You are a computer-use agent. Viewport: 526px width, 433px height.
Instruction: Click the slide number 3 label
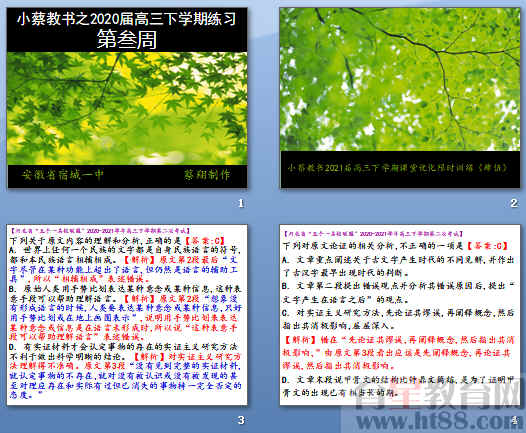tap(241, 420)
